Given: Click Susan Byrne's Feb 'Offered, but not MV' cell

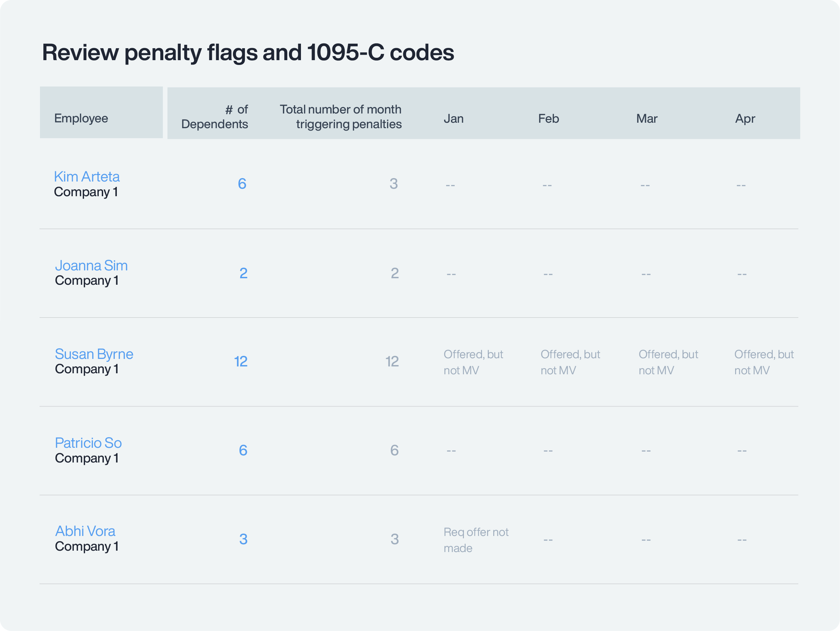Looking at the screenshot, I should click(570, 362).
